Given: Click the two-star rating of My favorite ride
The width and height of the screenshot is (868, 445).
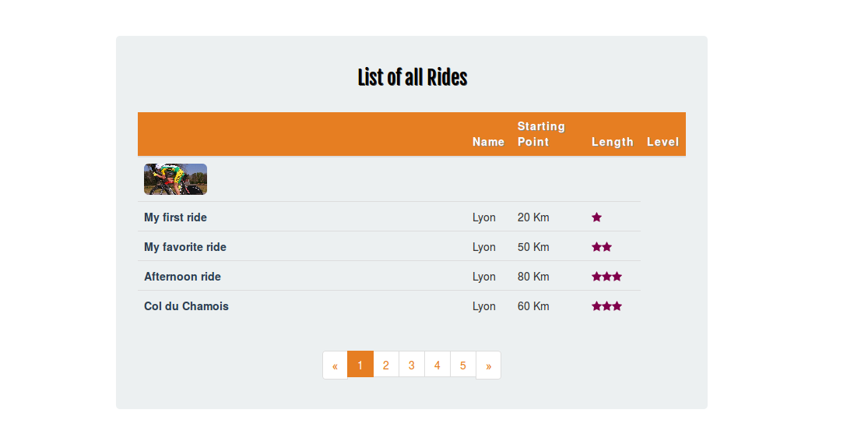Looking at the screenshot, I should [x=602, y=246].
